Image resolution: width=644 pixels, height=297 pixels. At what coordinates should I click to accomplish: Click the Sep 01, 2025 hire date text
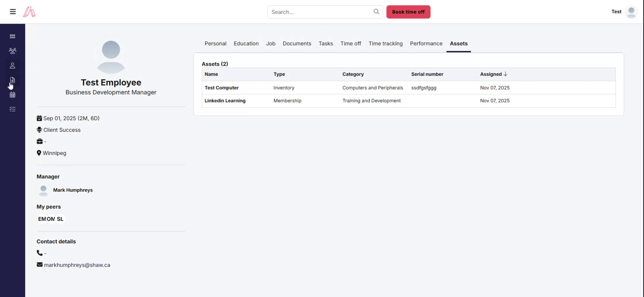tap(71, 118)
